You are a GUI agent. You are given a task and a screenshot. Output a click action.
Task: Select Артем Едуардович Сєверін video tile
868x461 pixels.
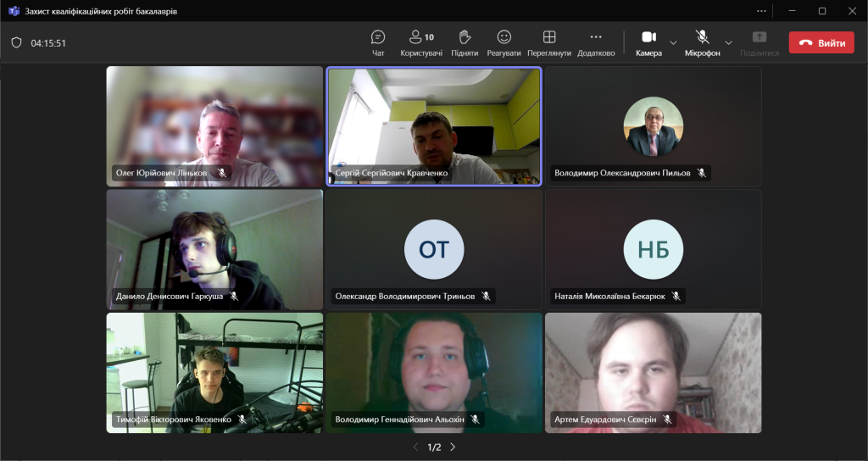[654, 373]
